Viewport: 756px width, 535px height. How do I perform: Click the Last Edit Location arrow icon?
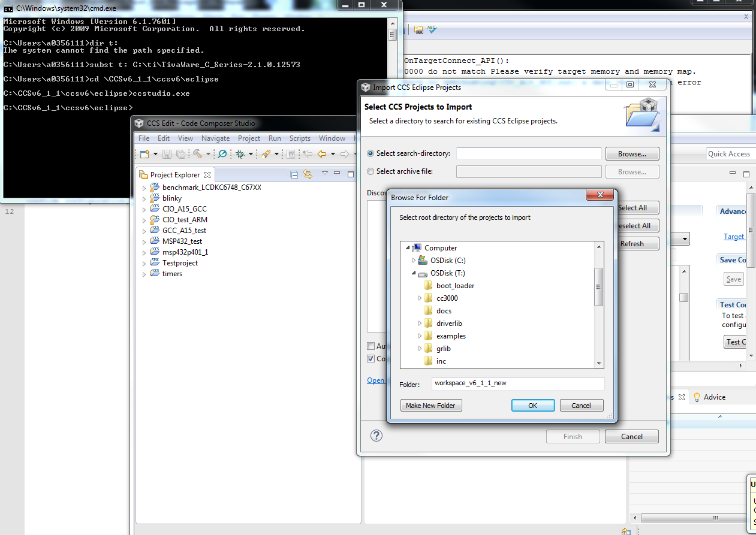(308, 154)
